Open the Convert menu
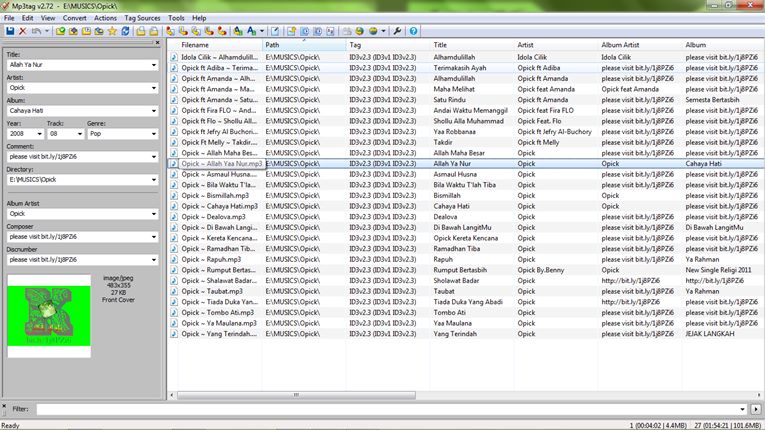The image size is (765, 430). [75, 18]
